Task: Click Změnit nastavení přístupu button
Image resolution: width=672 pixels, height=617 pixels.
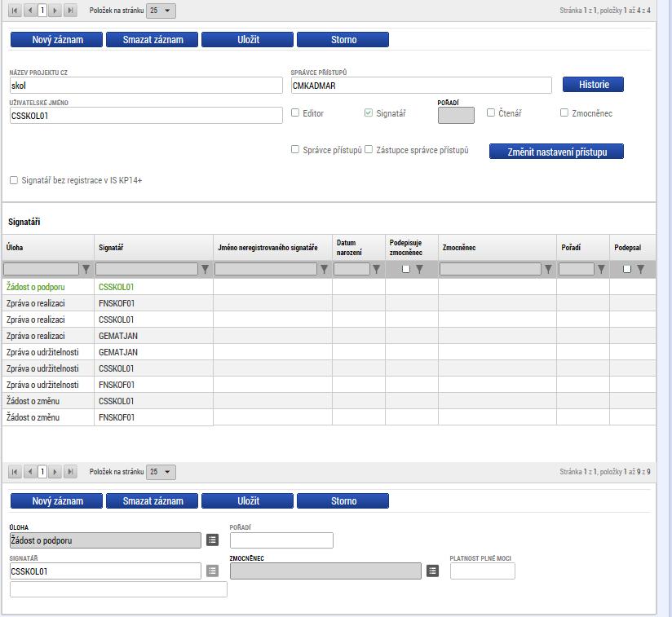Action: tap(557, 152)
